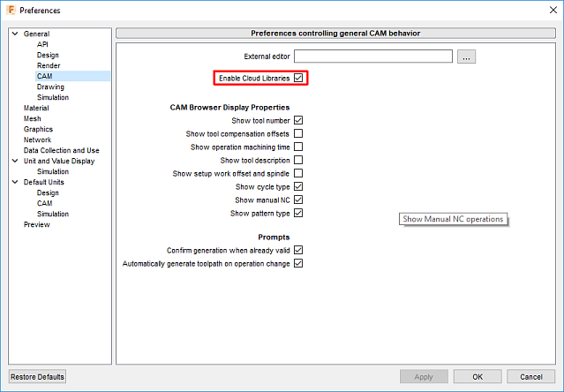Uncheck Show tool number
Image resolution: width=564 pixels, height=392 pixels.
(298, 120)
